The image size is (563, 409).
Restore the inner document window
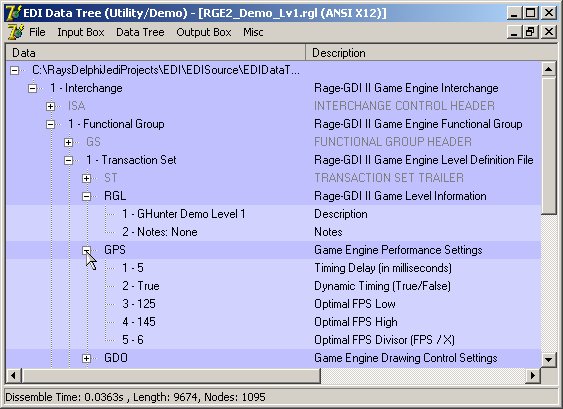530,32
